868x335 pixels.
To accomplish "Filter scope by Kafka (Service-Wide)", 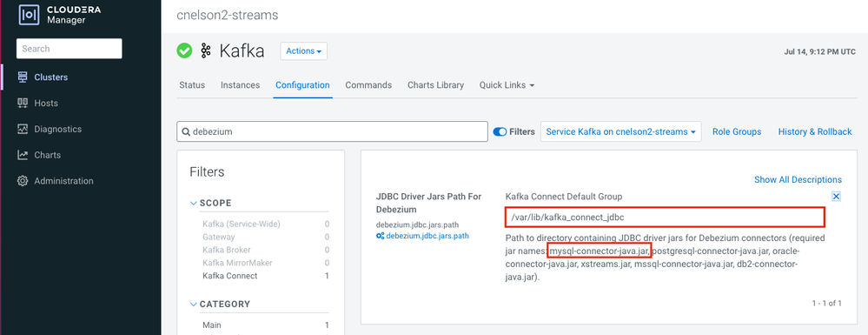I will click(x=242, y=224).
